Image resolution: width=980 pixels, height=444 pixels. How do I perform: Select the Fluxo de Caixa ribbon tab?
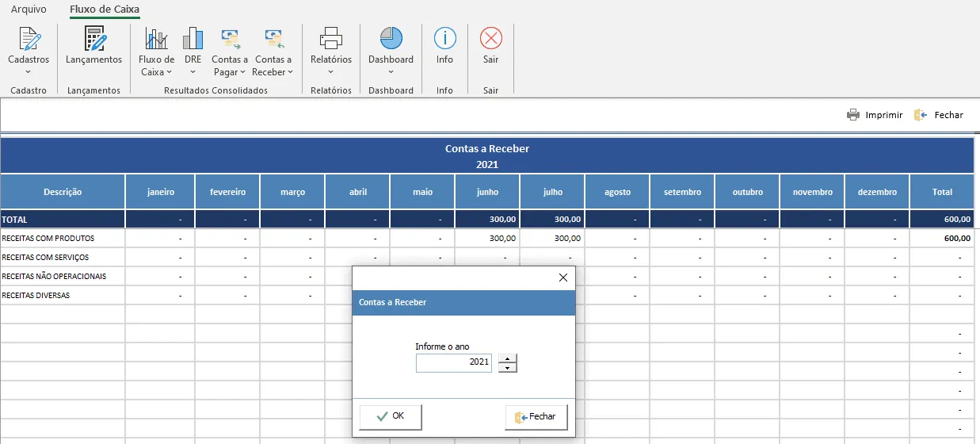[105, 10]
